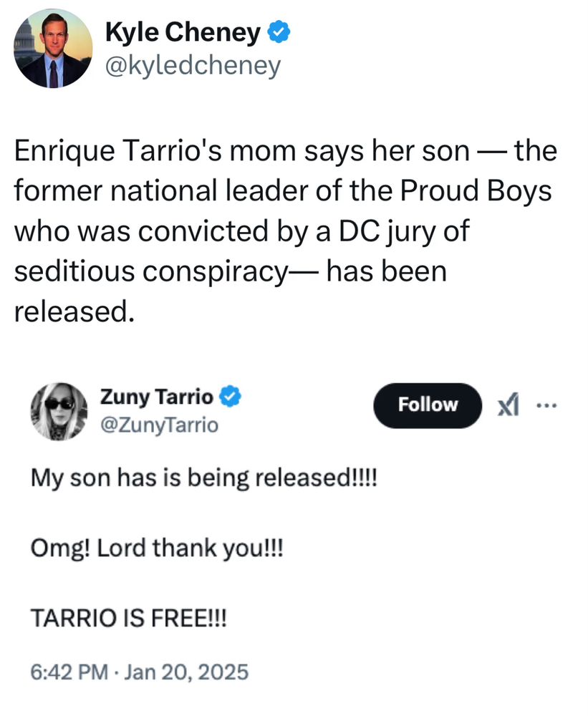Open the Kyle Cheney display name link
This screenshot has height=716, width=588.
click(183, 32)
